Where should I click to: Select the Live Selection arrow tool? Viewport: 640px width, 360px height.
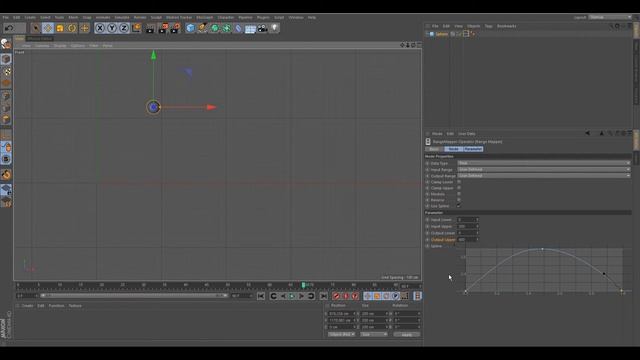pos(36,28)
